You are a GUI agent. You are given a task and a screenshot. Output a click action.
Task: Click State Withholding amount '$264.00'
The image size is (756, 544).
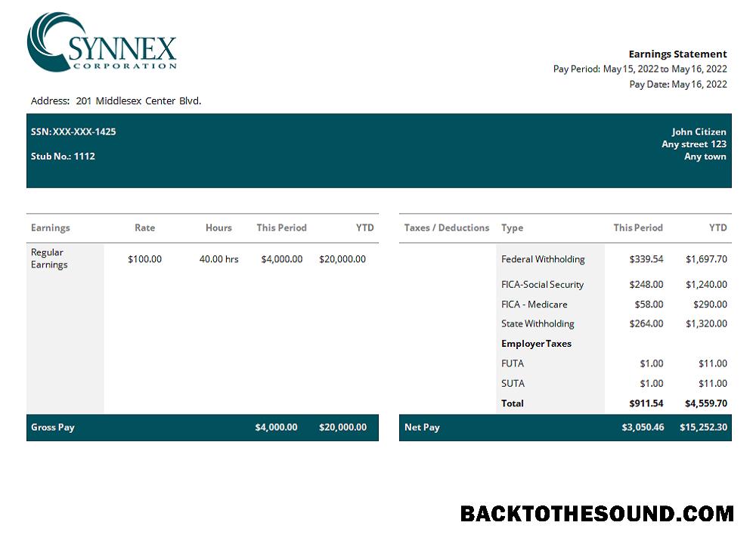646,324
